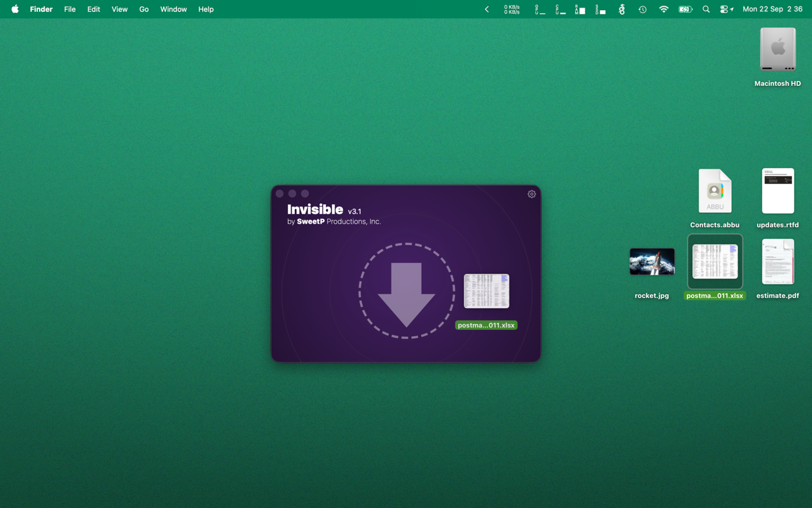Image resolution: width=812 pixels, height=508 pixels.
Task: Open the File menu
Action: [x=69, y=9]
